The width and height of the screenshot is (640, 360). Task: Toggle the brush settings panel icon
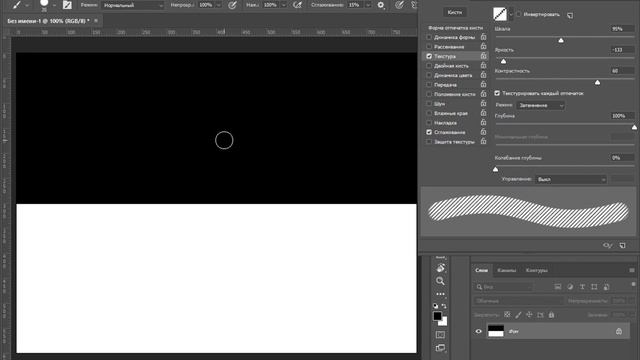[x=67, y=5]
